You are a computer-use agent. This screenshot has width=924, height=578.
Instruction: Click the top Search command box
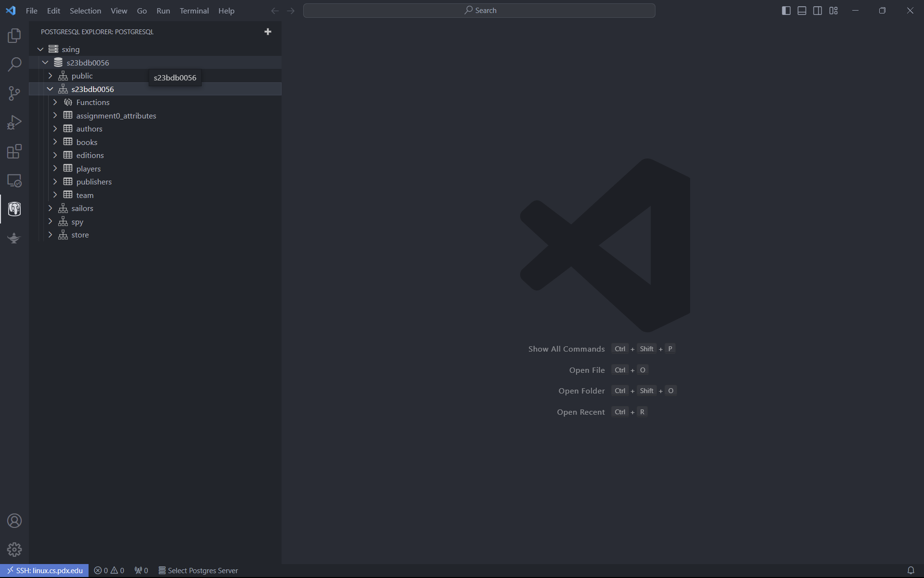click(479, 11)
